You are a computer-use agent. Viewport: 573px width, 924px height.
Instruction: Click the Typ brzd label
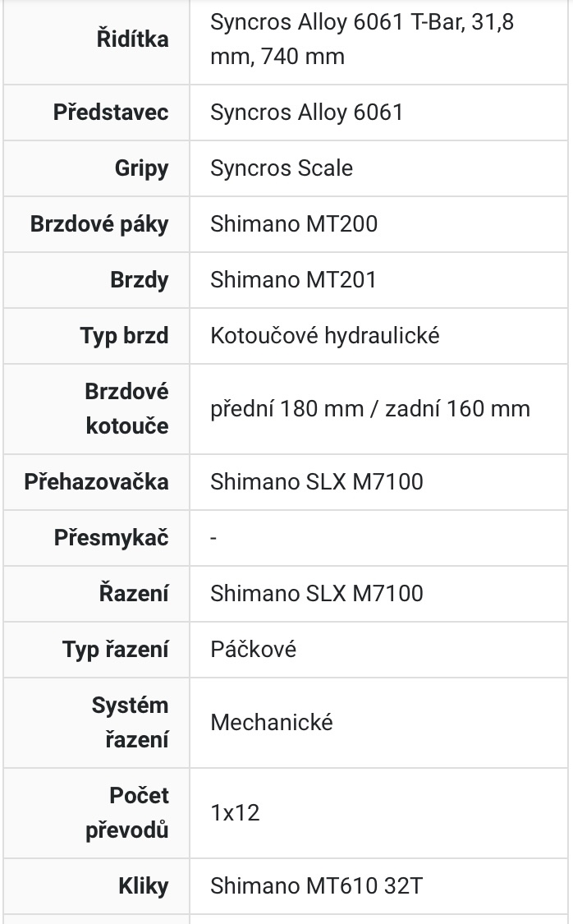[x=124, y=335]
